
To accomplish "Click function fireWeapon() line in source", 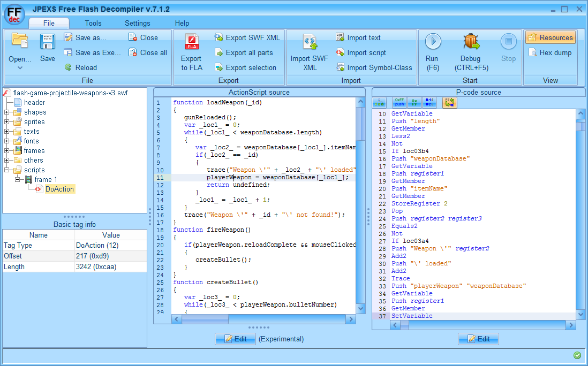I will tap(212, 230).
